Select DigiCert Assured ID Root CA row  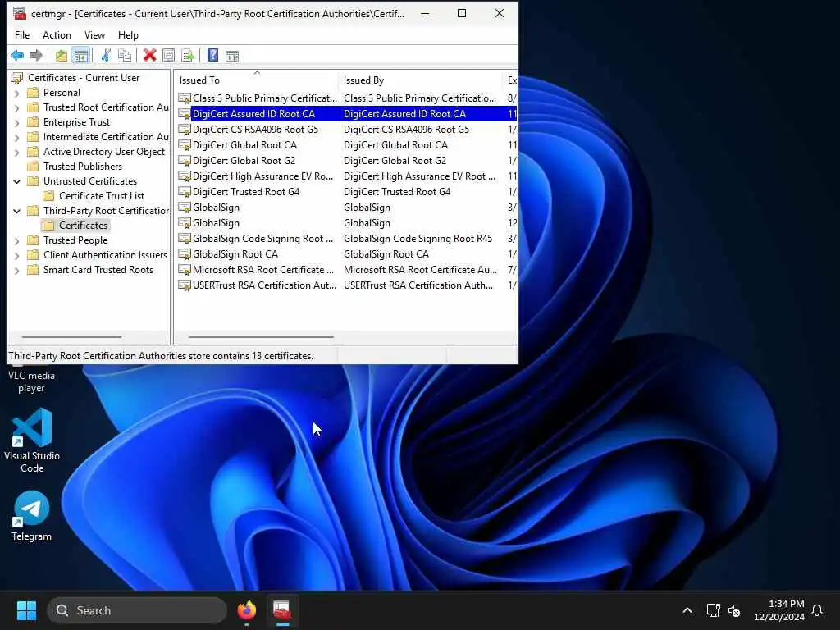(x=346, y=113)
